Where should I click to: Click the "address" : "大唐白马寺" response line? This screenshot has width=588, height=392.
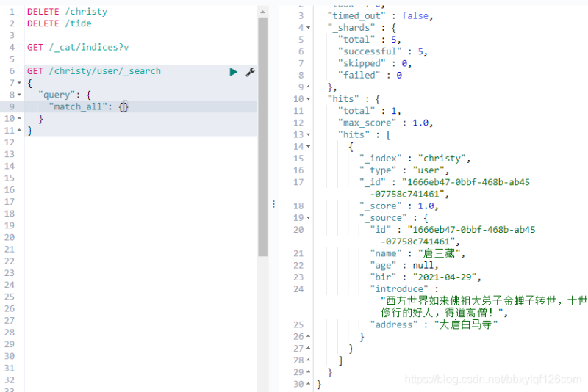(x=434, y=324)
